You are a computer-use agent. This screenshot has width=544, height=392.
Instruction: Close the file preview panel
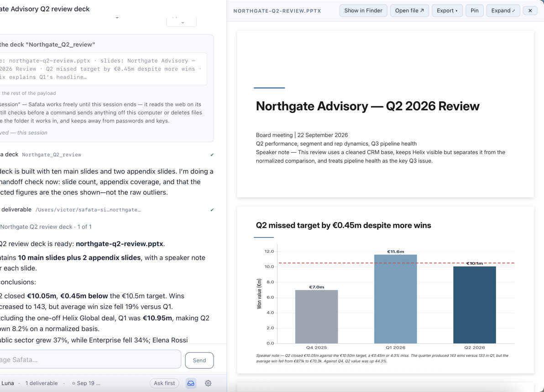pyautogui.click(x=530, y=10)
